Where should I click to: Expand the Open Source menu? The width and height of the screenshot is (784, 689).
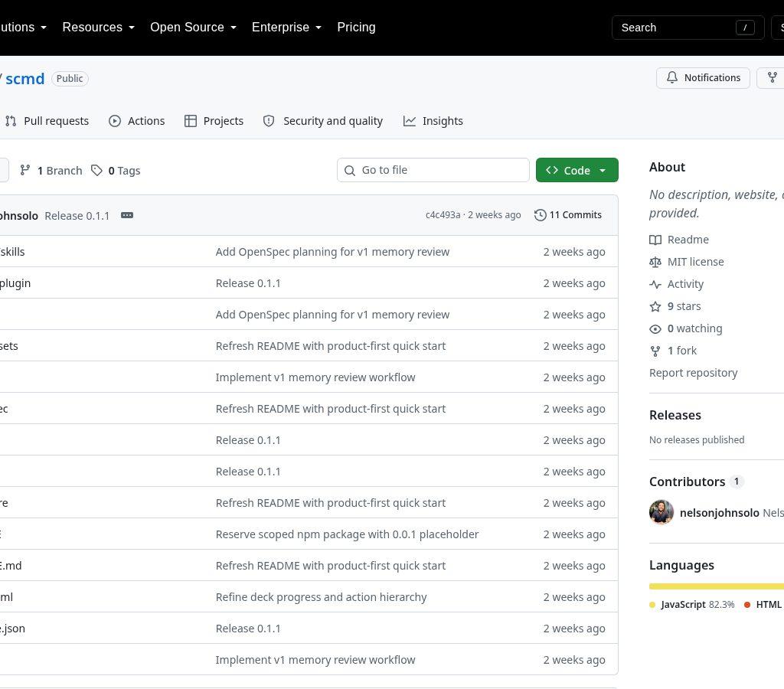tap(193, 27)
